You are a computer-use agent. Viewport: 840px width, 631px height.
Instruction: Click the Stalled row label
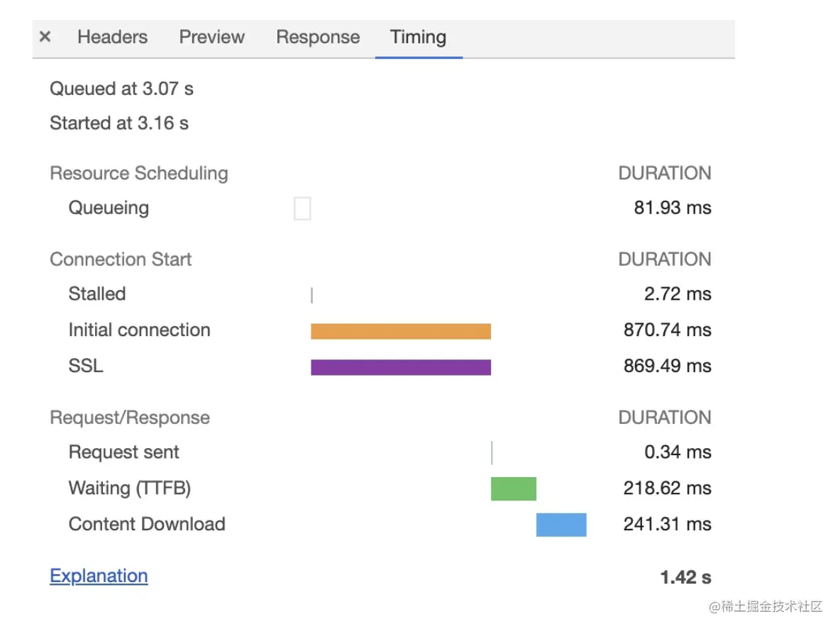pos(97,294)
